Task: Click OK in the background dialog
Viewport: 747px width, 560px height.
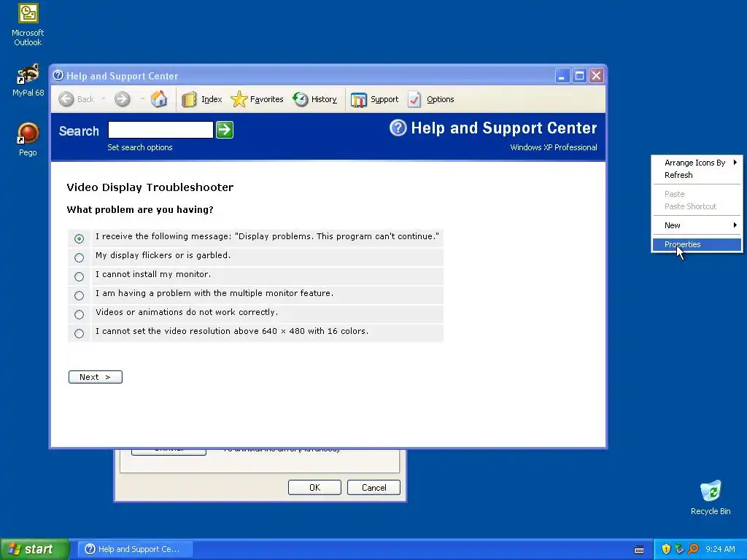Action: [314, 488]
